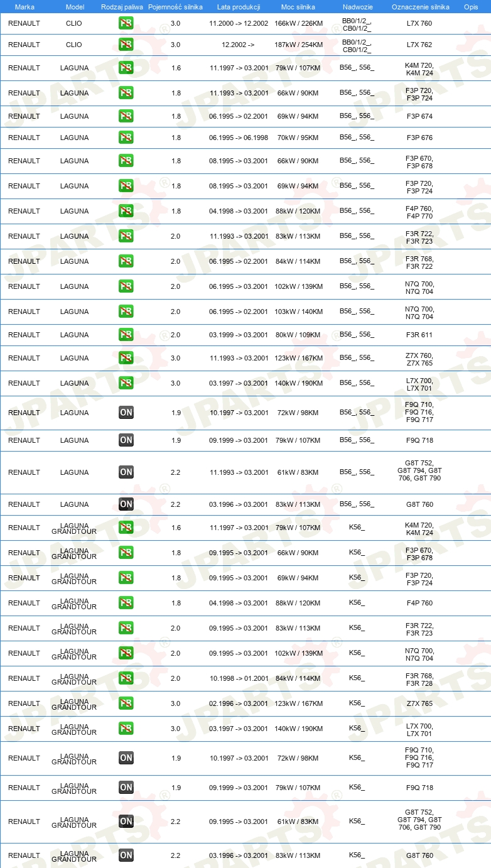Click the ON diesel icon in Laguna 1.9 72kW row

point(126,413)
